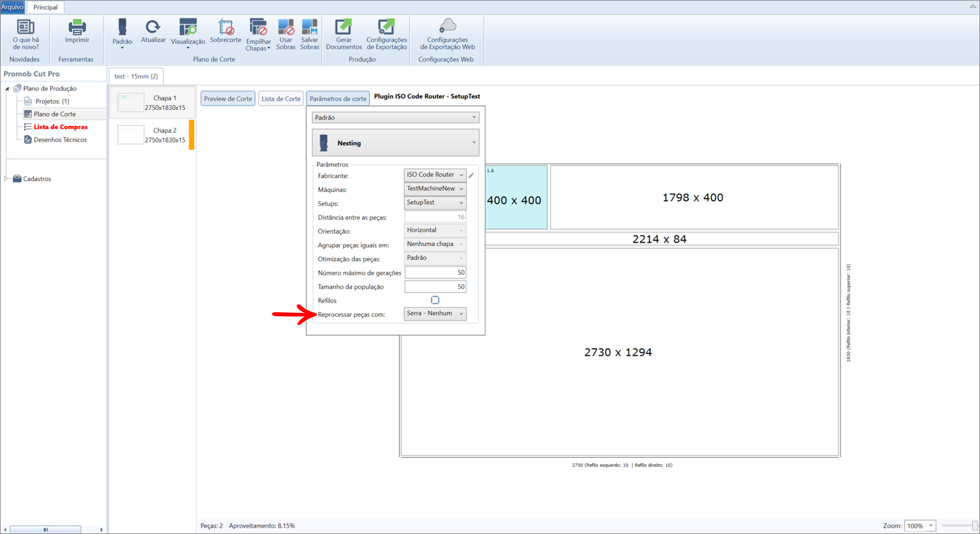Click the Usar Sobras icon

point(286,27)
